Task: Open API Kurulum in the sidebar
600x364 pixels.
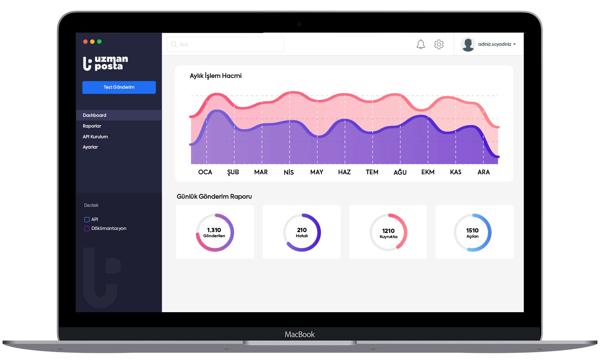Action: (95, 137)
